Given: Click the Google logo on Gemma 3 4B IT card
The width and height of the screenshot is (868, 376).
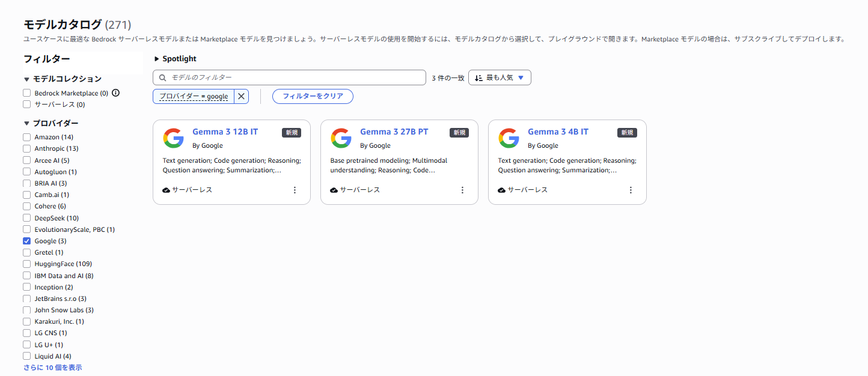Looking at the screenshot, I should 509,138.
